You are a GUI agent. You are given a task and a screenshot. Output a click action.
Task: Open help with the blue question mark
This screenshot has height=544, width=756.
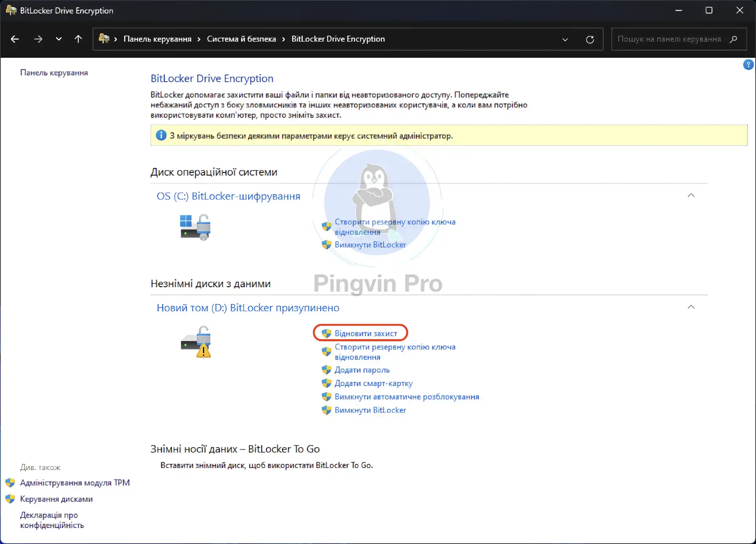point(748,65)
